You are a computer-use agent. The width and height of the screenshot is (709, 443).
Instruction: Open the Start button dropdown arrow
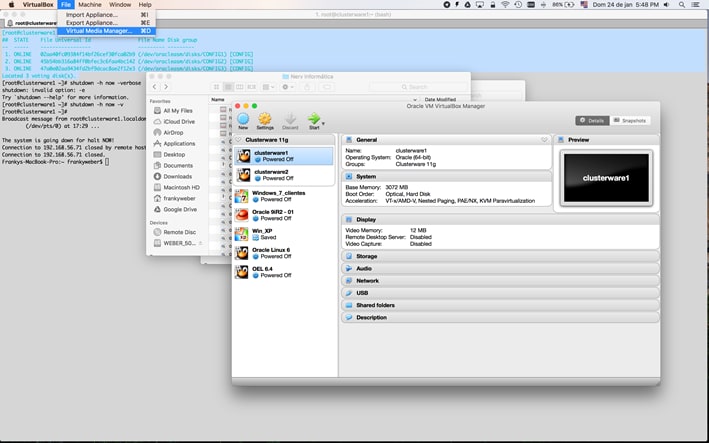tap(323, 122)
